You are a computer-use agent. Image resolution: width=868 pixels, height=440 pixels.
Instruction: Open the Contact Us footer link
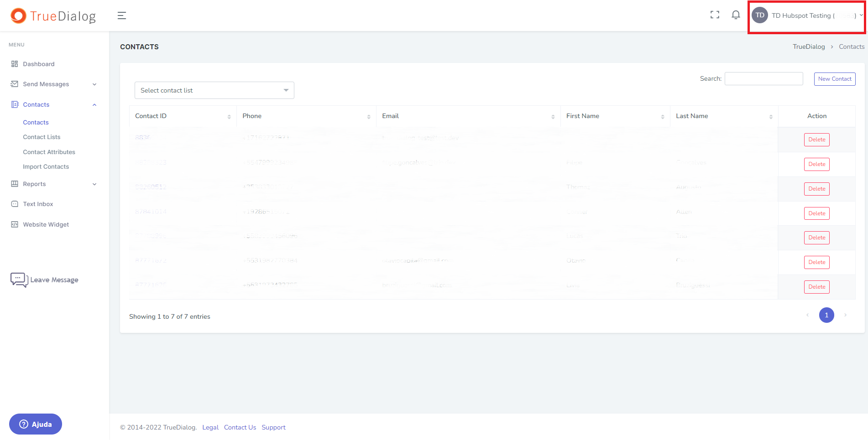[240, 427]
